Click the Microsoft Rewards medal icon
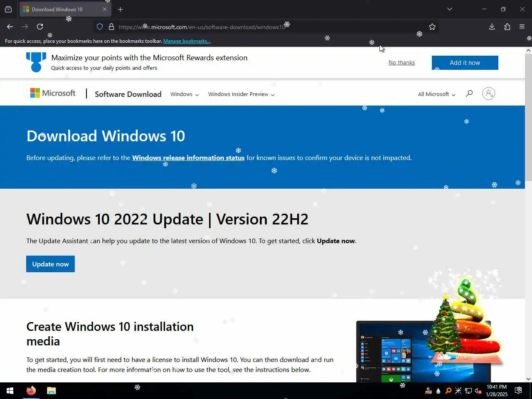 pyautogui.click(x=36, y=62)
